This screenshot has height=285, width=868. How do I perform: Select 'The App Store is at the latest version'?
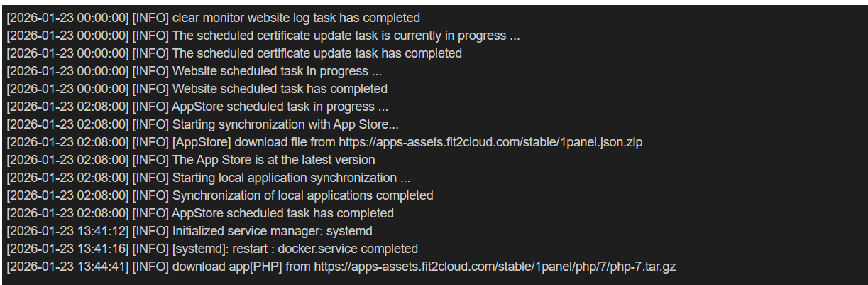coord(273,160)
